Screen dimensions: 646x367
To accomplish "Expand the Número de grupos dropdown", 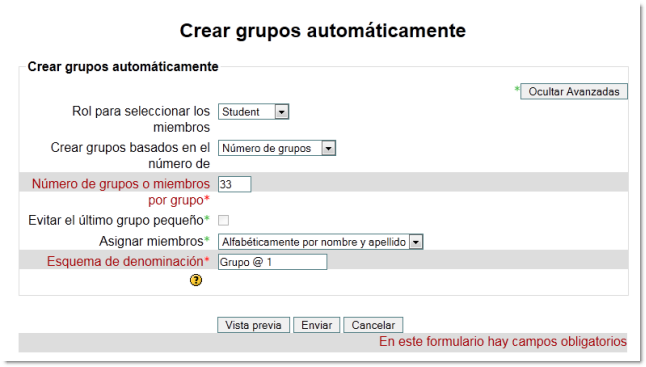I will [x=277, y=148].
